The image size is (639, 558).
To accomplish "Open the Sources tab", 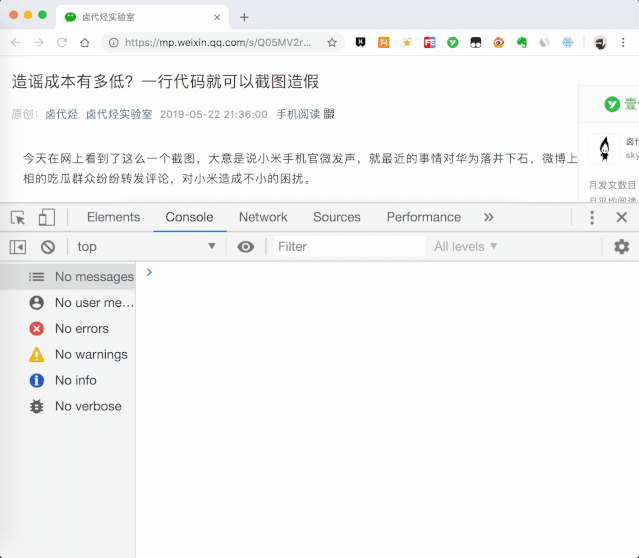I will [x=337, y=217].
